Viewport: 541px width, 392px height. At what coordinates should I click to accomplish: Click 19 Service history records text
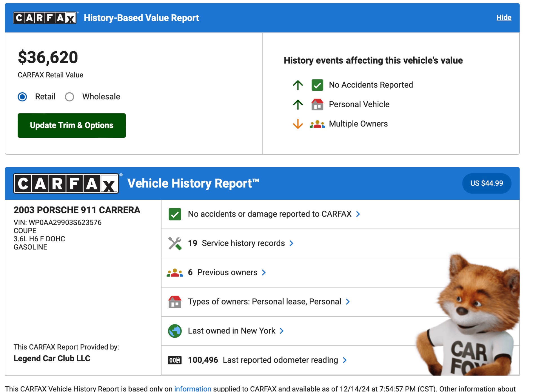click(x=236, y=243)
